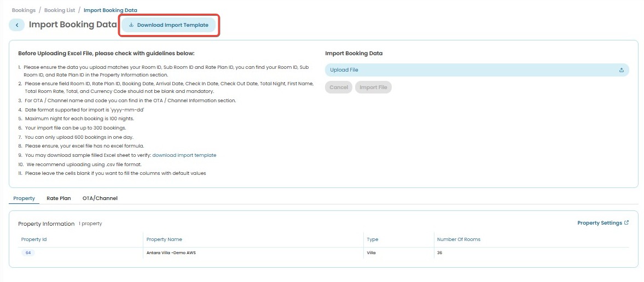The image size is (644, 282).
Task: Switch to the Rate Plan tab
Action: (x=59, y=198)
